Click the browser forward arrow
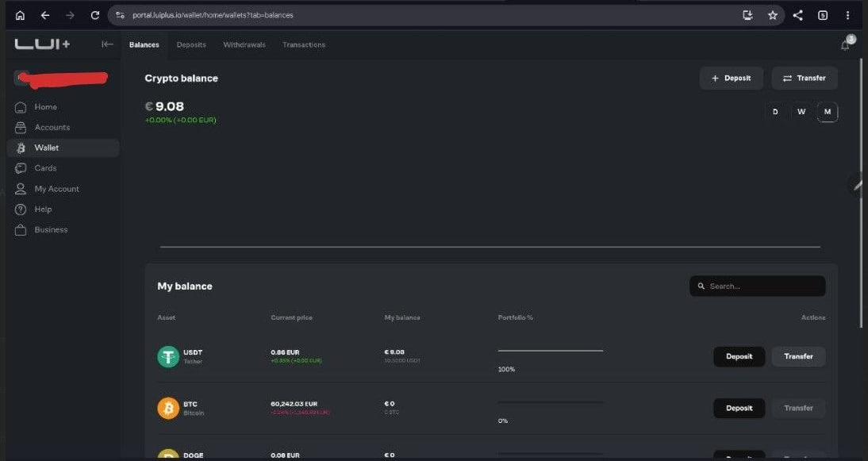This screenshot has width=868, height=461. [70, 16]
